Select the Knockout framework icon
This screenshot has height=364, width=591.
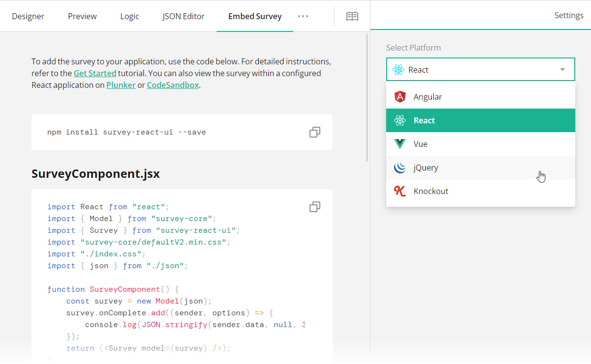pyautogui.click(x=400, y=191)
